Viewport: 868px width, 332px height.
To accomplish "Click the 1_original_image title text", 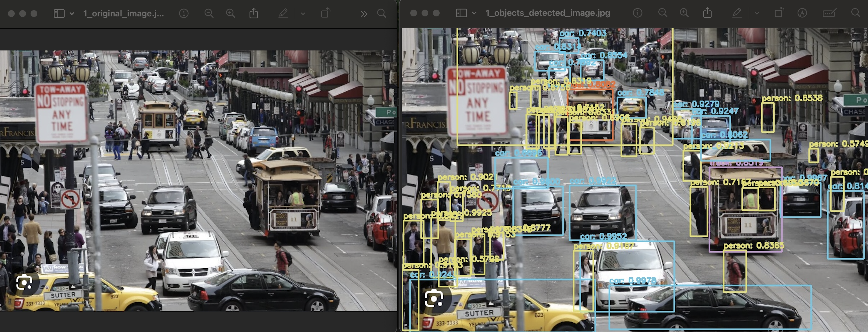I will (124, 14).
